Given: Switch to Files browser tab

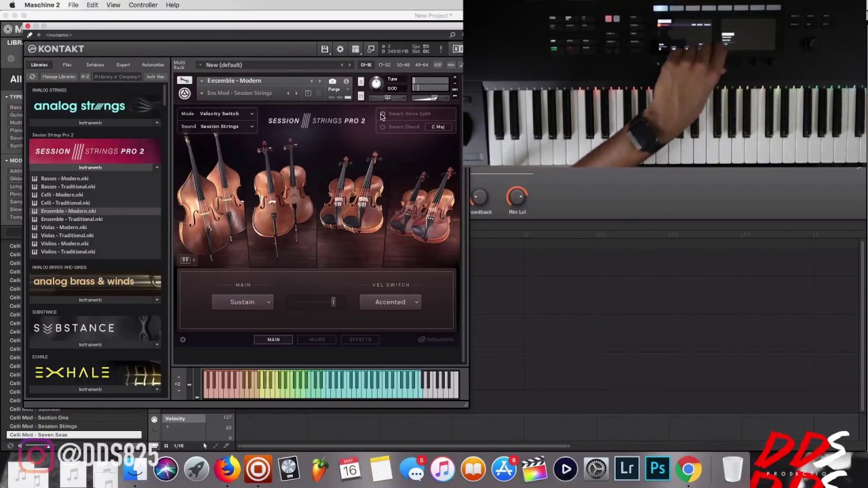Looking at the screenshot, I should coord(67,65).
